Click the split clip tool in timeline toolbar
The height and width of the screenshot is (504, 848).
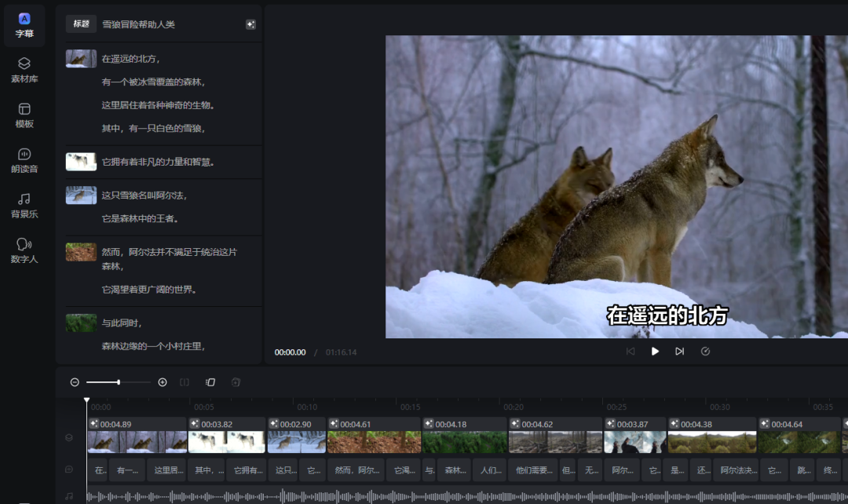(185, 382)
